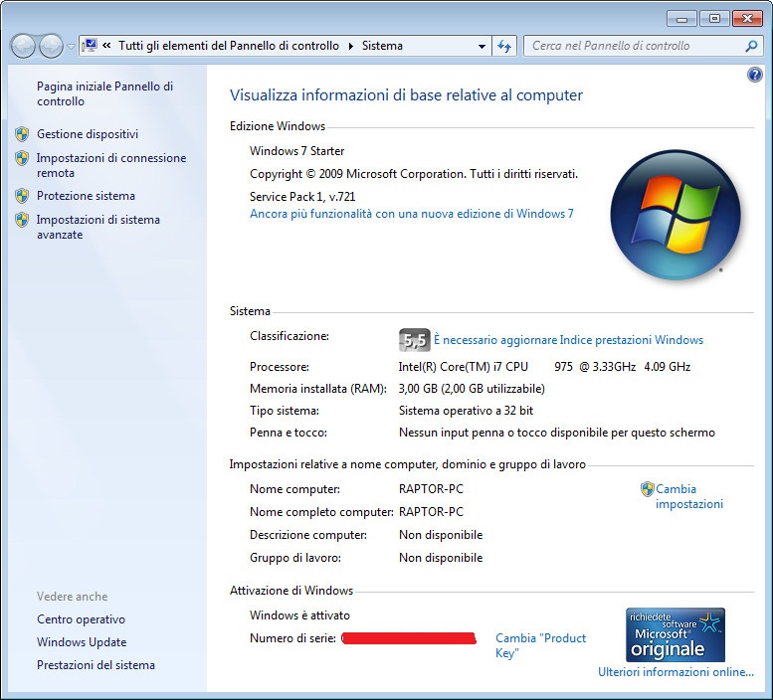The height and width of the screenshot is (700, 773).
Task: Click the 'Service Pack 1, v.721' text
Action: 302,197
